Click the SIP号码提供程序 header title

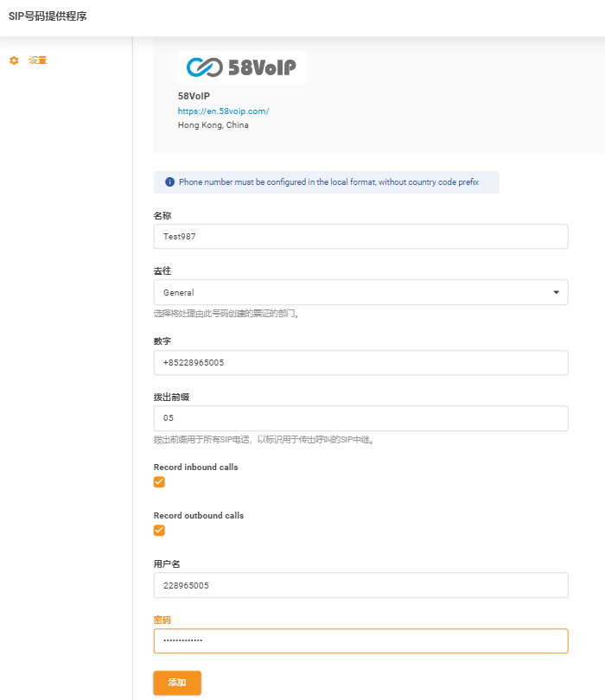pos(49,16)
